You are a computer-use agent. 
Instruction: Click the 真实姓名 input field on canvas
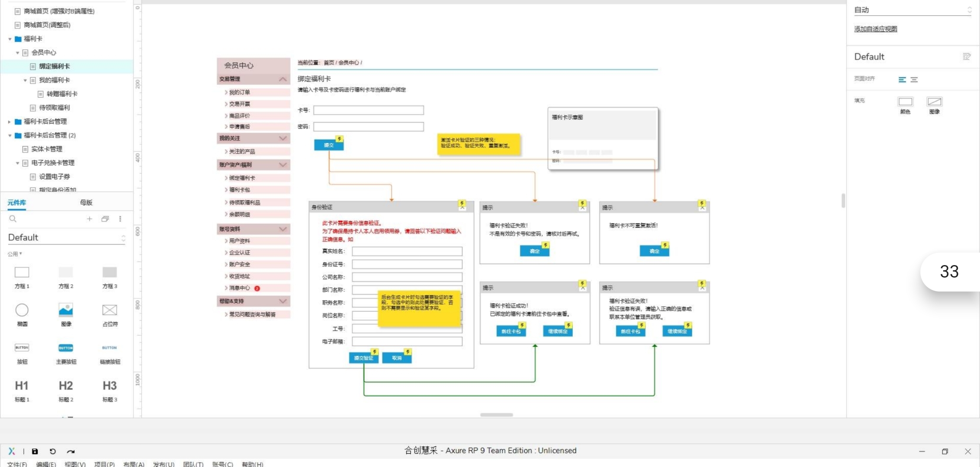(407, 251)
